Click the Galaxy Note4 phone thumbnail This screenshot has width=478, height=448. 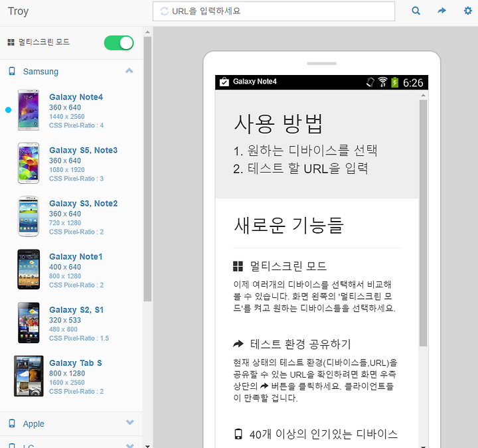[29, 110]
